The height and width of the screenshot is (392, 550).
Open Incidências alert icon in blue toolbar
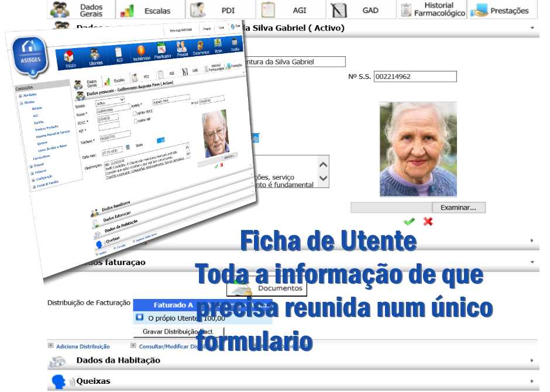140,51
